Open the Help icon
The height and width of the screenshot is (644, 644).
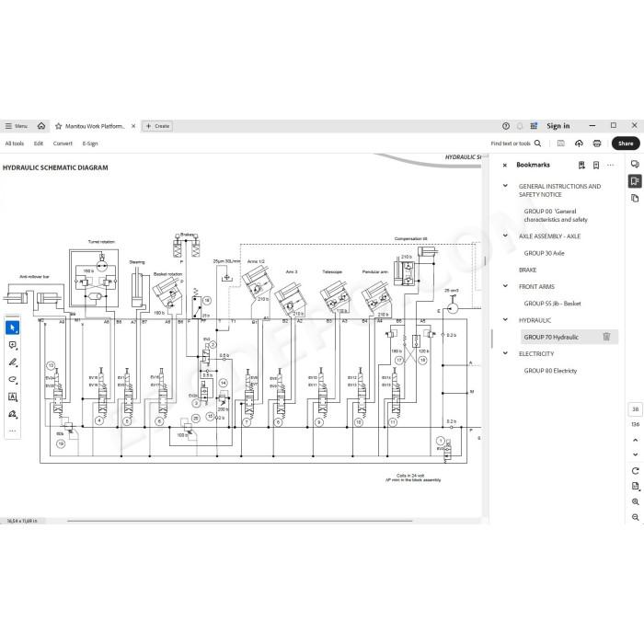click(506, 126)
